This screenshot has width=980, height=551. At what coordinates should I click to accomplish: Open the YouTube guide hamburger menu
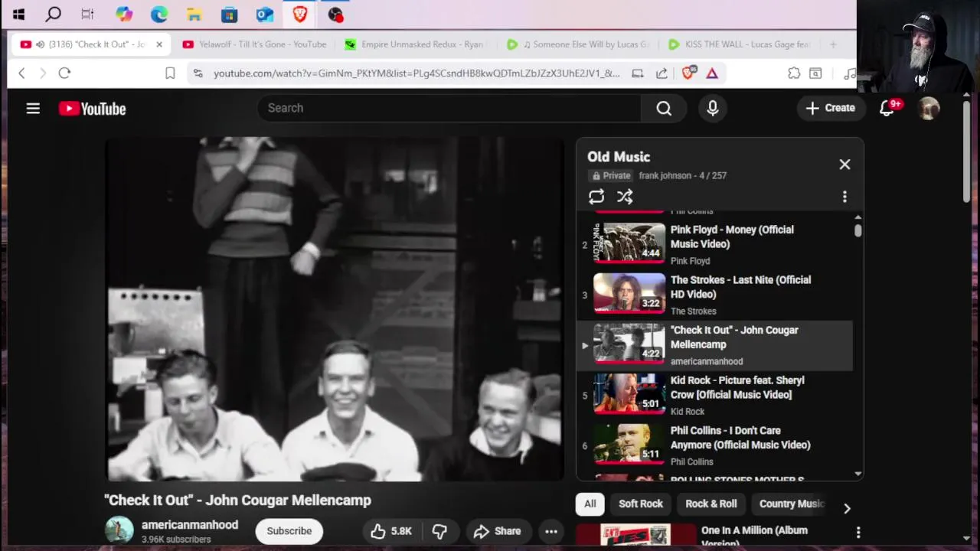point(33,109)
